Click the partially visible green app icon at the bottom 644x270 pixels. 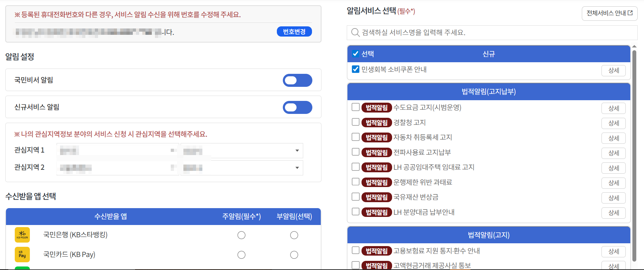pyautogui.click(x=22, y=269)
